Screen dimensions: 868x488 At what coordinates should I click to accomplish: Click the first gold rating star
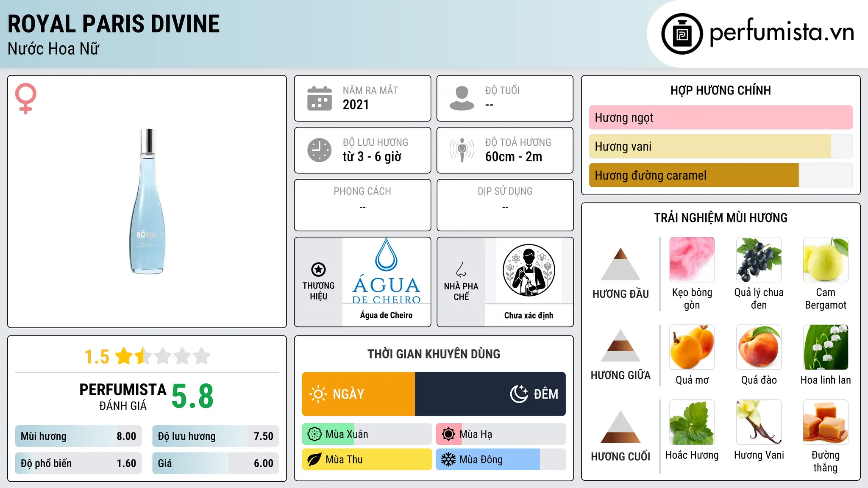[124, 356]
